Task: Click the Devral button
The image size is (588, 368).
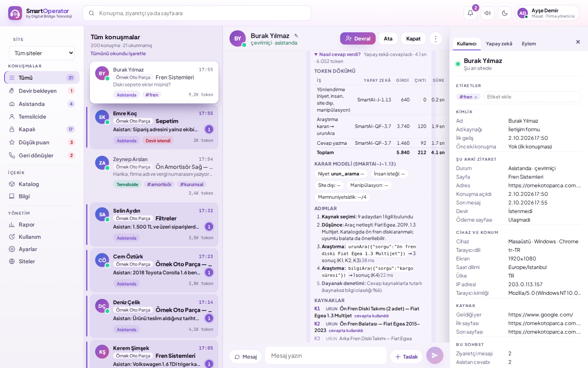Action: click(358, 38)
